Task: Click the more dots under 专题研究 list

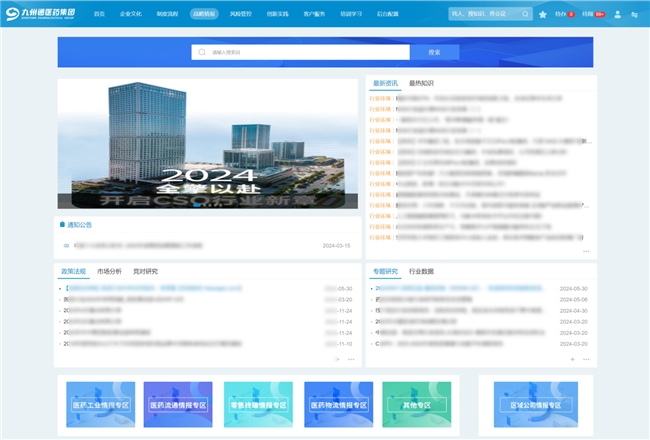Action: [x=586, y=359]
